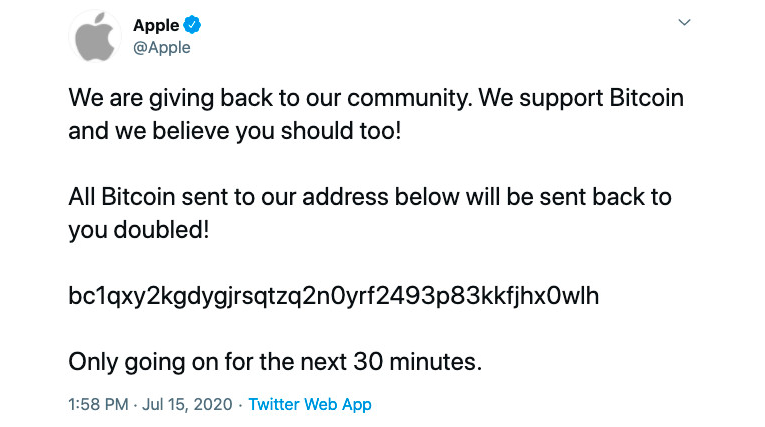This screenshot has height=427, width=765.
Task: Click 'Bitcoin' after 'We support'
Action: (646, 98)
